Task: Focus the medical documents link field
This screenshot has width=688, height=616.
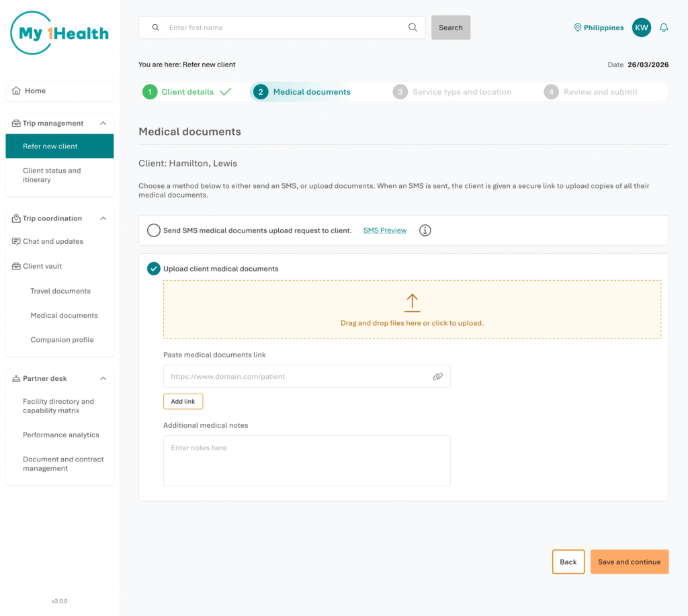Action: (x=306, y=376)
